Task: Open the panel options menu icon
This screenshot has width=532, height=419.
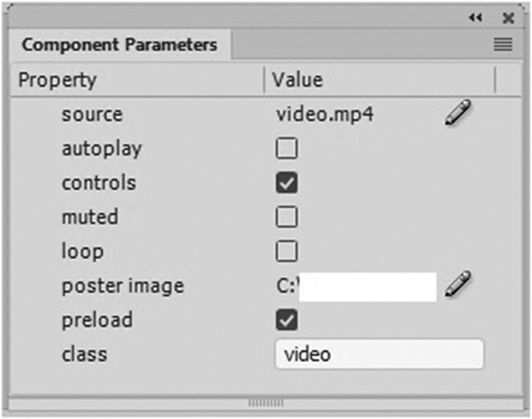Action: [x=503, y=45]
